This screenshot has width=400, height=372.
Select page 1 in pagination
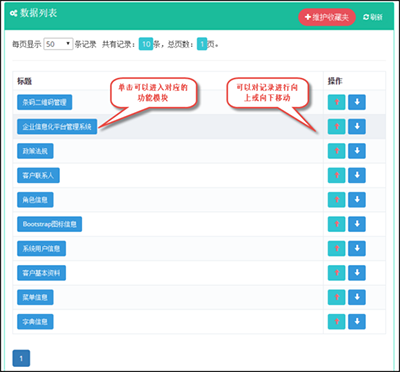[21, 359]
